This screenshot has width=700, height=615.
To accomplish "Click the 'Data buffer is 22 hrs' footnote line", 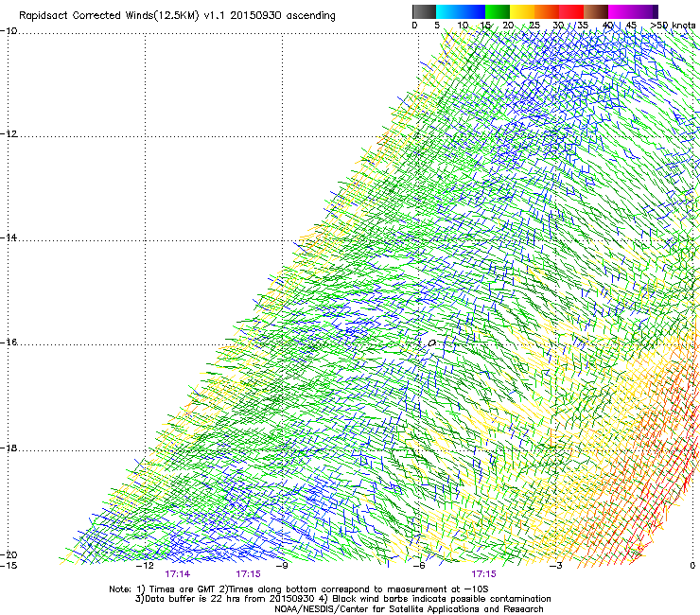I will 342,599.
